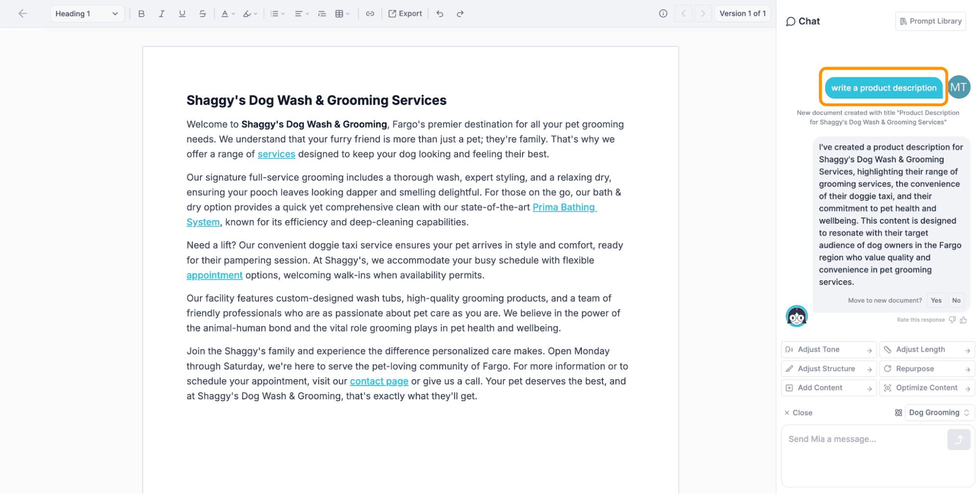Image resolution: width=980 pixels, height=494 pixels.
Task: Click the Export button
Action: [405, 14]
